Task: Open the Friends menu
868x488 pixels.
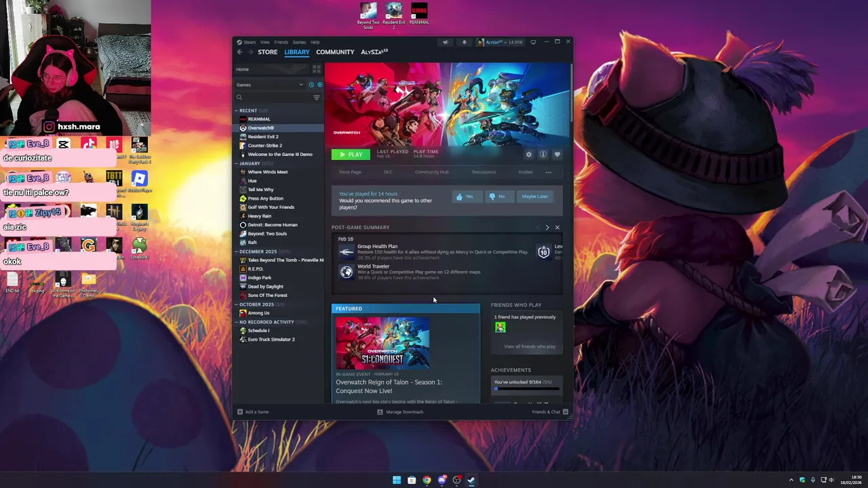Action: coord(281,42)
